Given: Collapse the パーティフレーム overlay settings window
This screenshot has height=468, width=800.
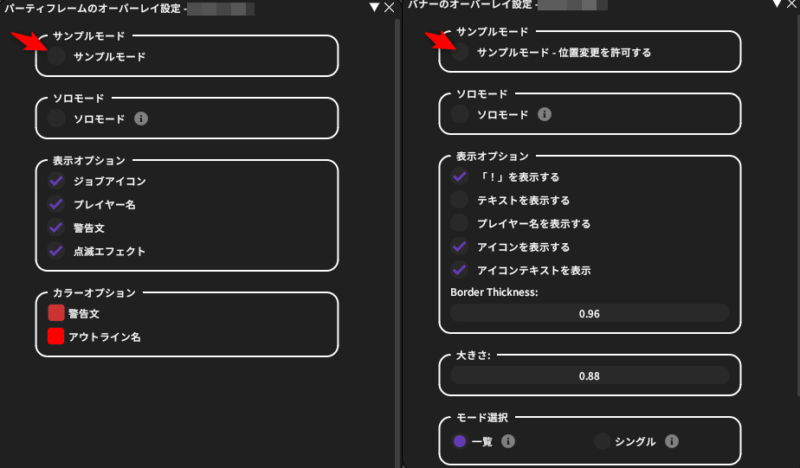Looking at the screenshot, I should [374, 7].
